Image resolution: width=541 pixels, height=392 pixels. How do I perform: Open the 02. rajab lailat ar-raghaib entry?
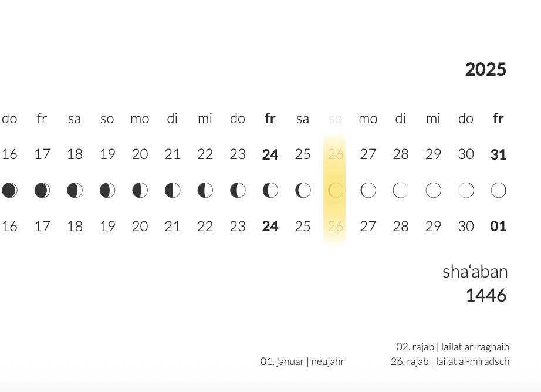(x=452, y=347)
